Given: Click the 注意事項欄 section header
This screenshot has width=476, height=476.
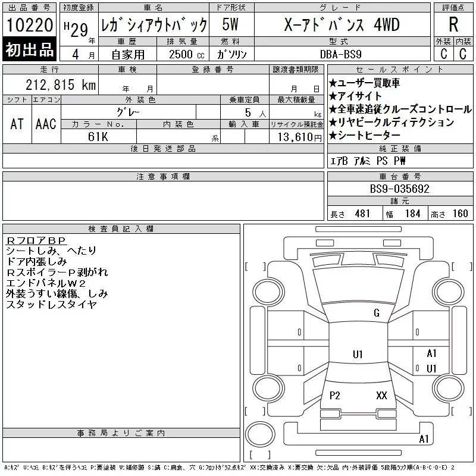Looking at the screenshot, I should [163, 176].
